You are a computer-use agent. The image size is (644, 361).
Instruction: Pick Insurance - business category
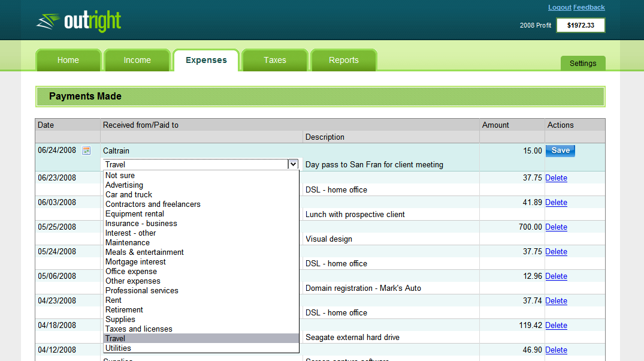tap(201, 223)
